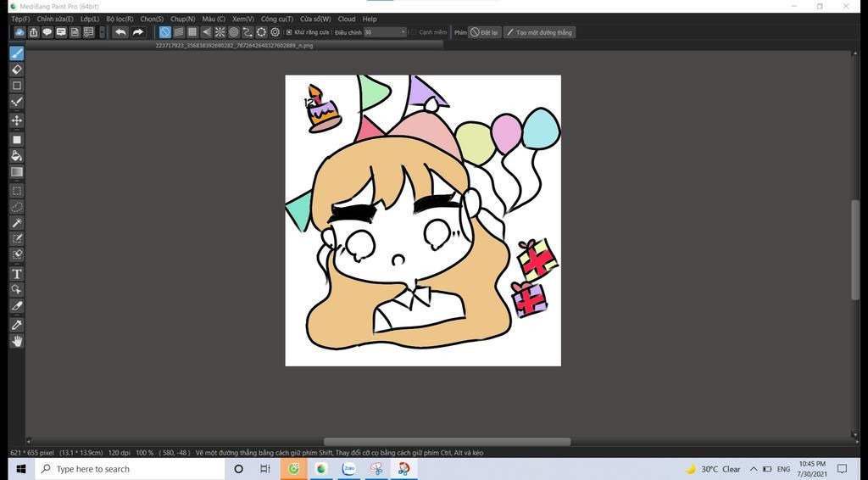The image size is (868, 480).
Task: Select the Shape Brush rectangle tool
Action: pos(17,86)
